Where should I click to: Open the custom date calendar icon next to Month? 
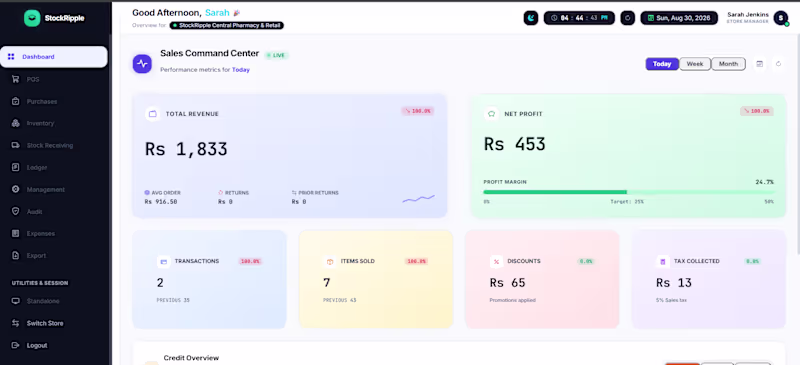(760, 64)
